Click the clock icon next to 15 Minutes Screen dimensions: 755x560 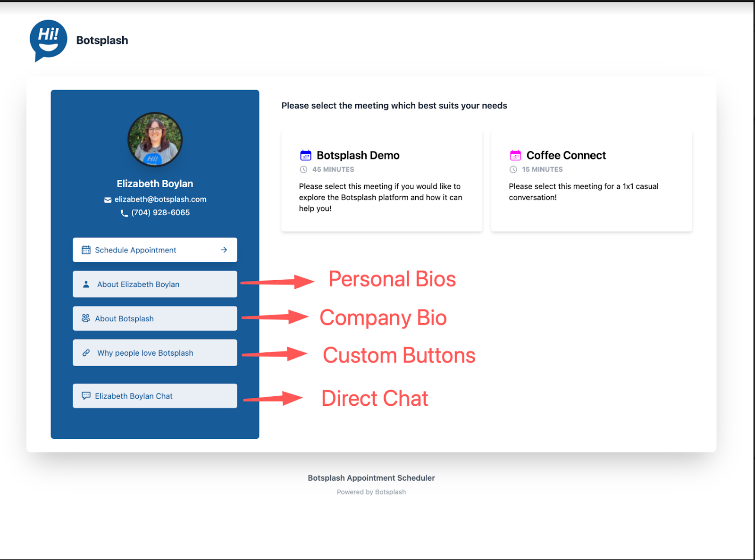point(514,169)
